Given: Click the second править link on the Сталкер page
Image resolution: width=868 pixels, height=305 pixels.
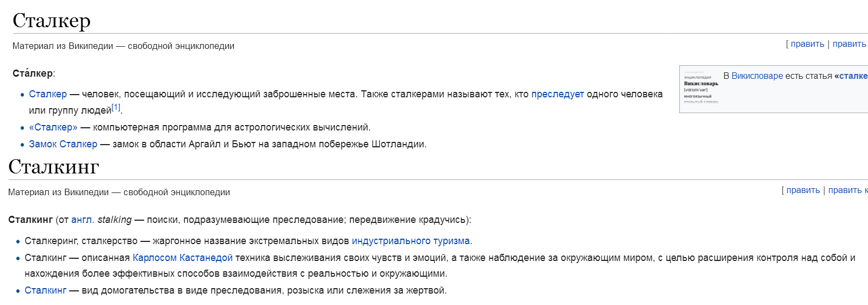Looking at the screenshot, I should 849,44.
